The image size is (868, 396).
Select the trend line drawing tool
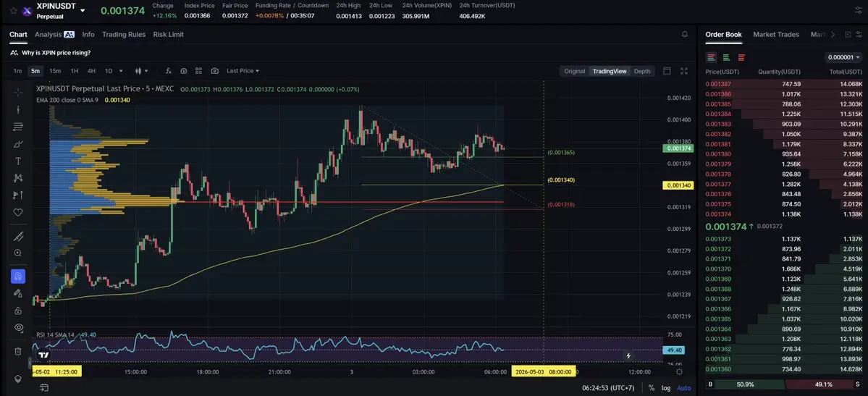17,109
